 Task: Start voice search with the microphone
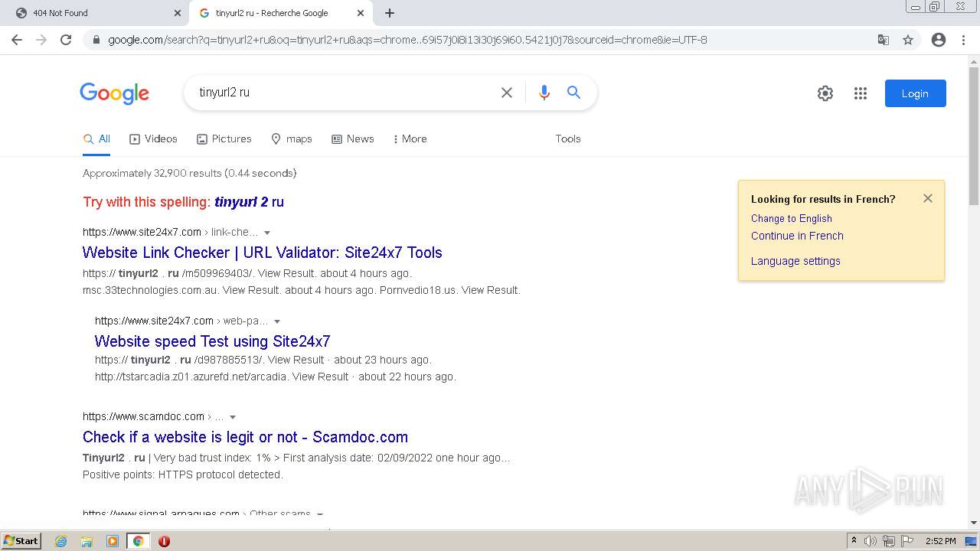(544, 93)
